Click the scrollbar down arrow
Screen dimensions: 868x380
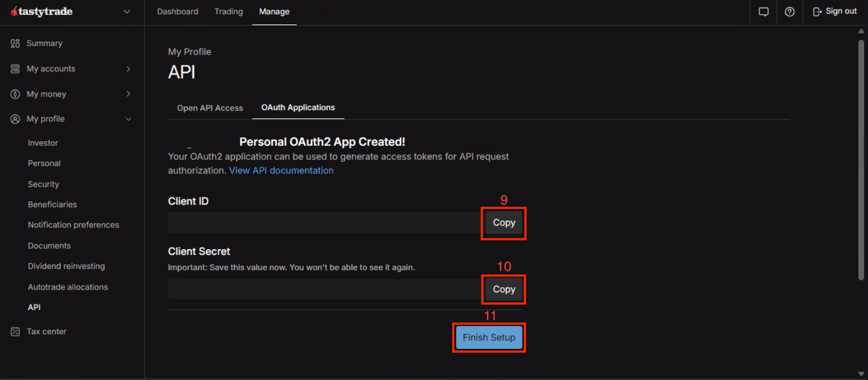point(861,374)
